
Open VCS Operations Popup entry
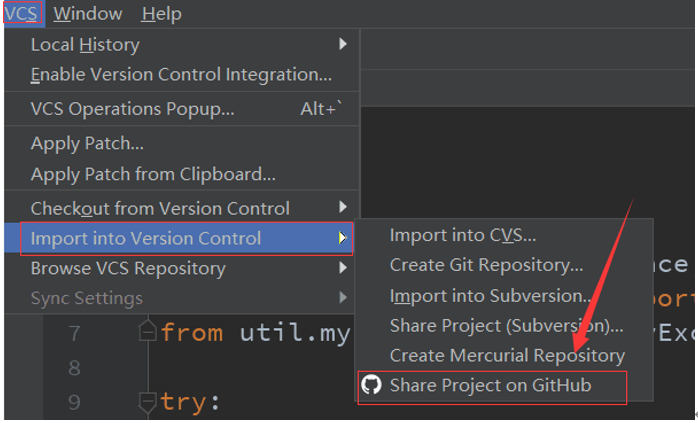point(132,108)
